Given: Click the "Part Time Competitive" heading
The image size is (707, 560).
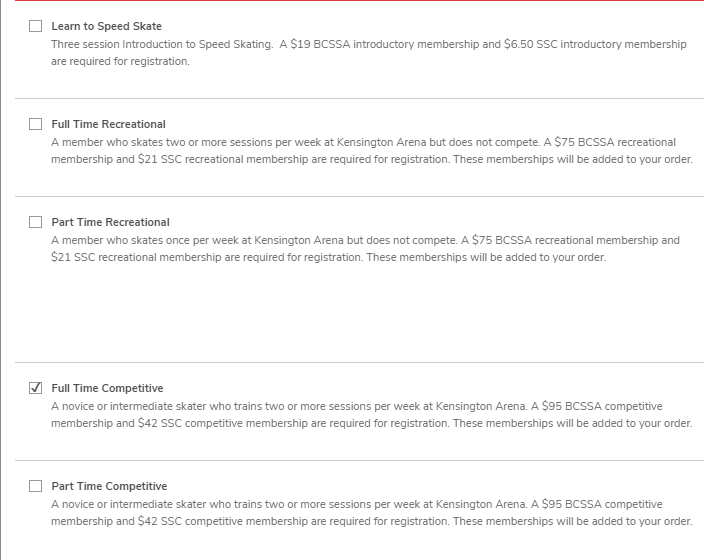Looking at the screenshot, I should (109, 486).
